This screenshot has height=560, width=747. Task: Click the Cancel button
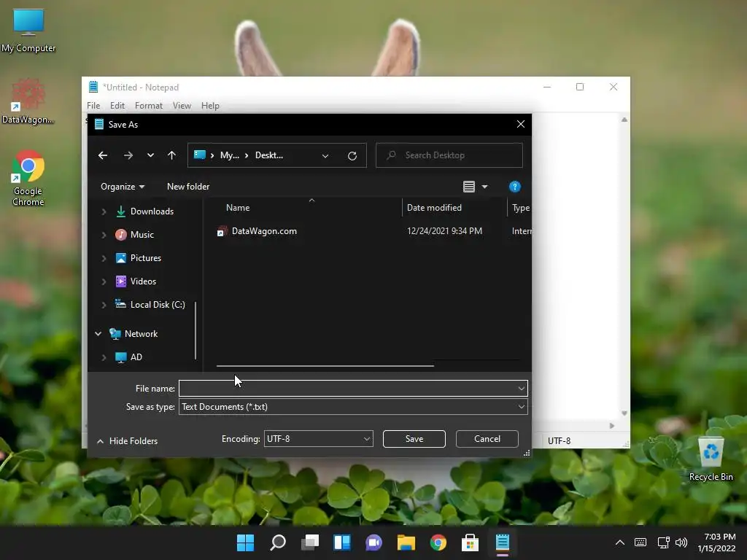click(487, 439)
